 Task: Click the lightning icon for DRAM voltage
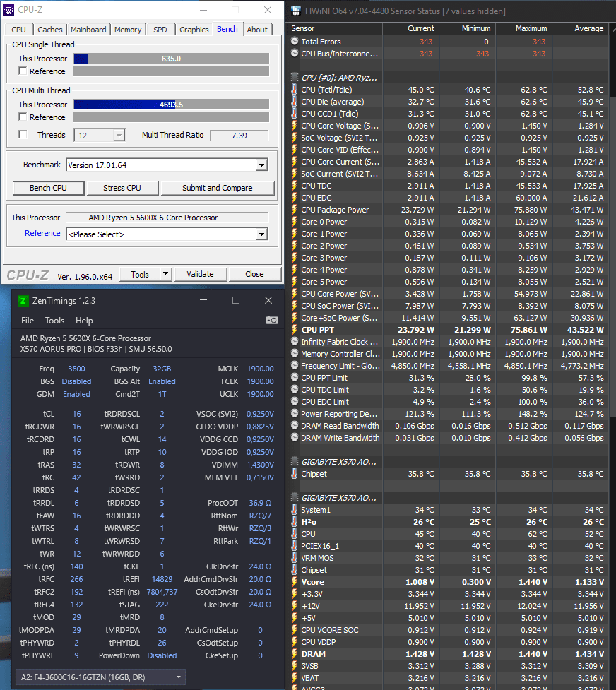[x=295, y=654]
